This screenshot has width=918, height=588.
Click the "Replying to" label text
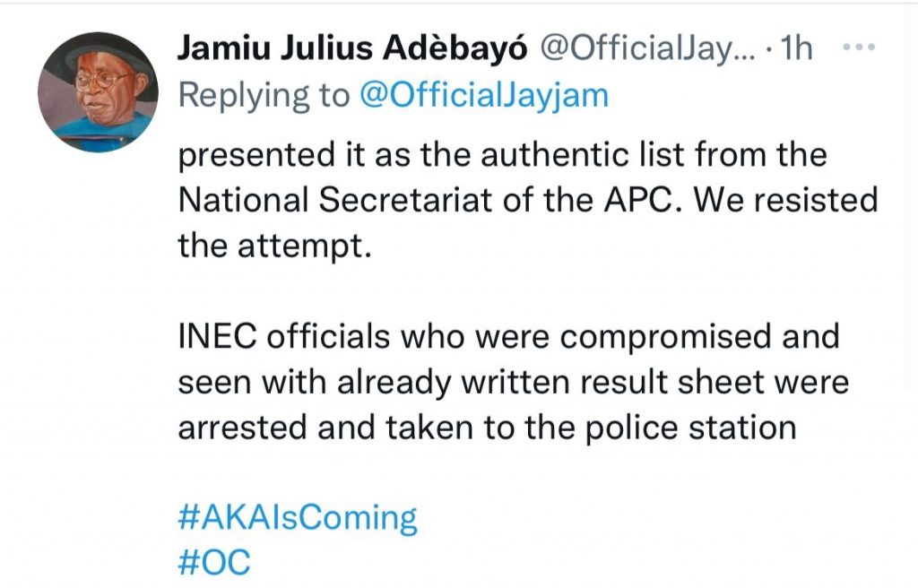point(264,95)
